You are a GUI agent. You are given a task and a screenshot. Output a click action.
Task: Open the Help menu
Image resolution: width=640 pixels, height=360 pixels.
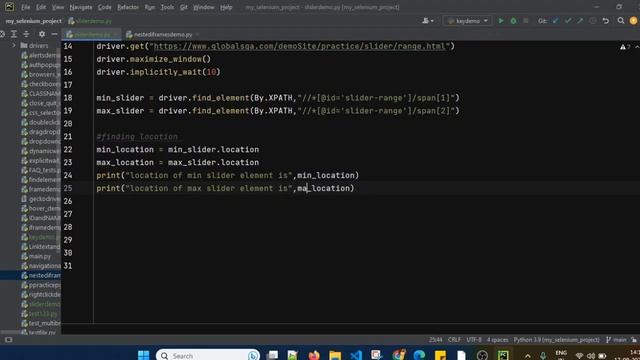(226, 7)
